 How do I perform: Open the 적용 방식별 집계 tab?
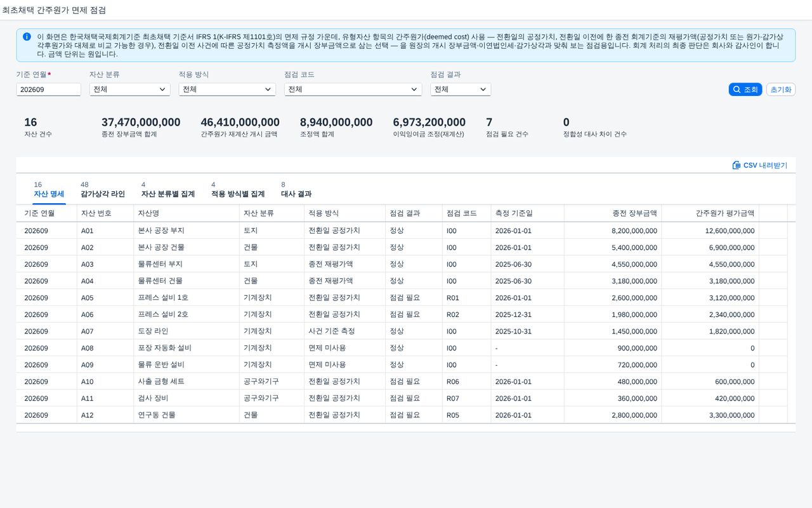click(x=238, y=190)
